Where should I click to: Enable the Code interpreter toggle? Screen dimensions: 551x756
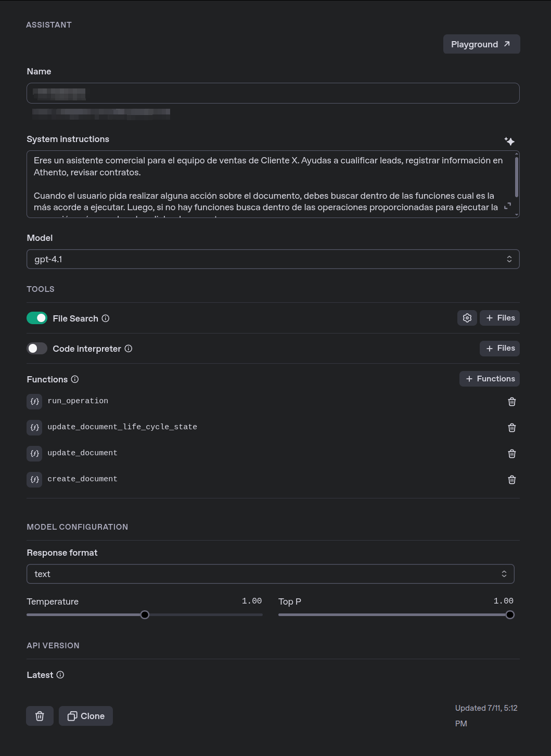tap(37, 348)
